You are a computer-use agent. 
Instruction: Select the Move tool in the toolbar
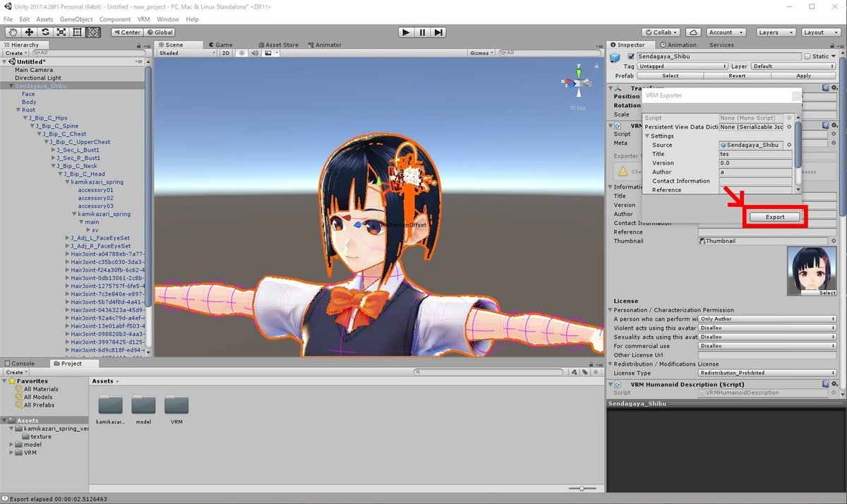point(29,32)
